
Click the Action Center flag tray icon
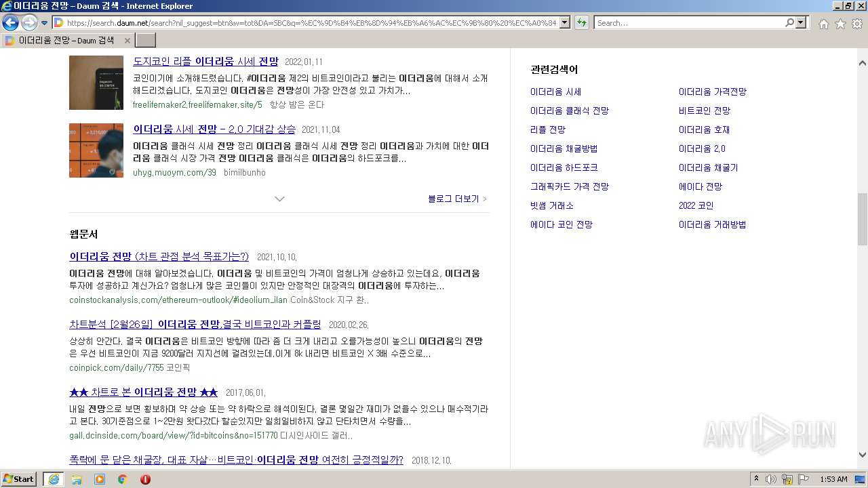(803, 479)
